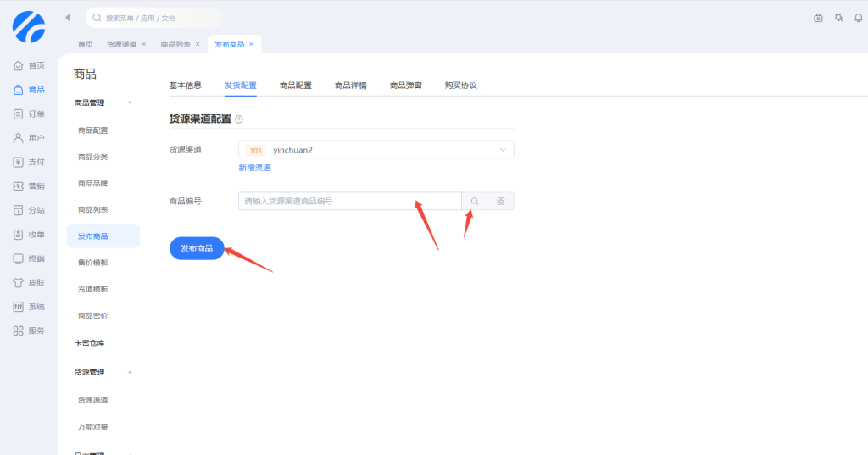
Task: Click the notification bell icon
Action: (x=858, y=18)
